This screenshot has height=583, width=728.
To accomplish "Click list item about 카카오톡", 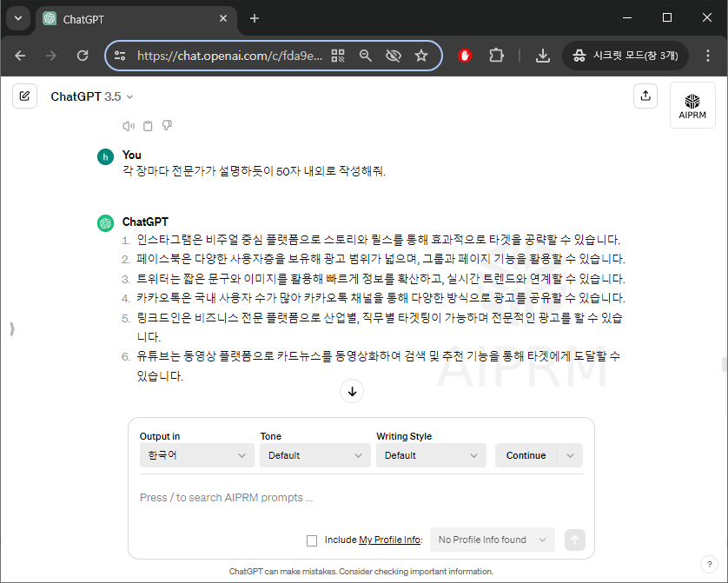I will 381,298.
